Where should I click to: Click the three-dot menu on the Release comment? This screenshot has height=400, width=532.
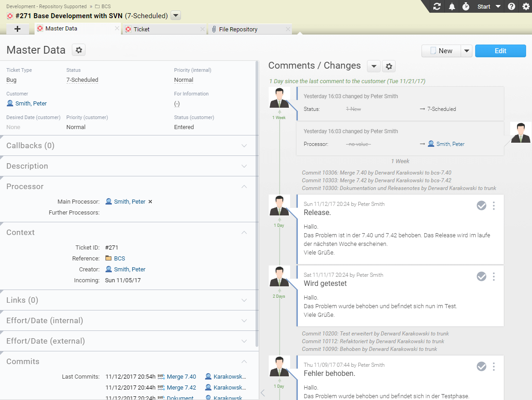coord(494,206)
